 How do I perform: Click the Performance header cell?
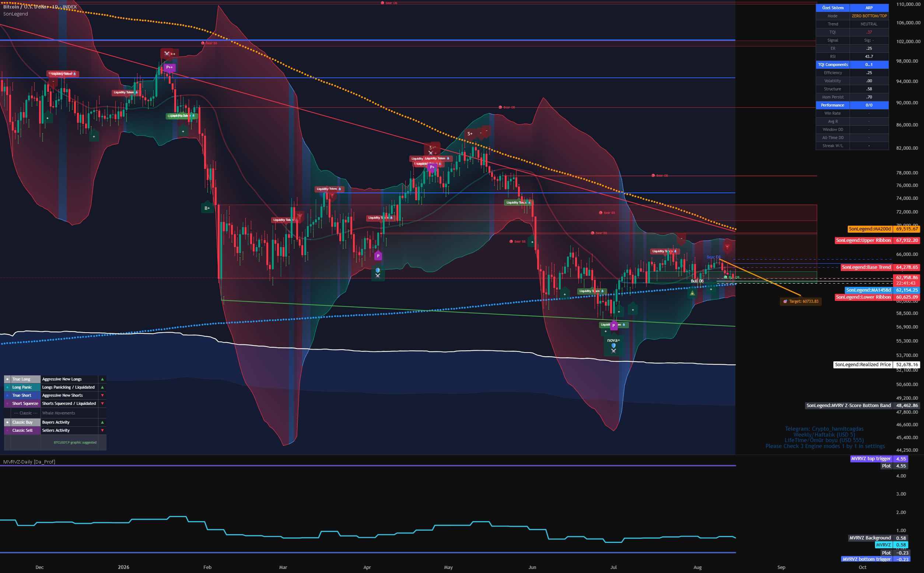coord(833,105)
